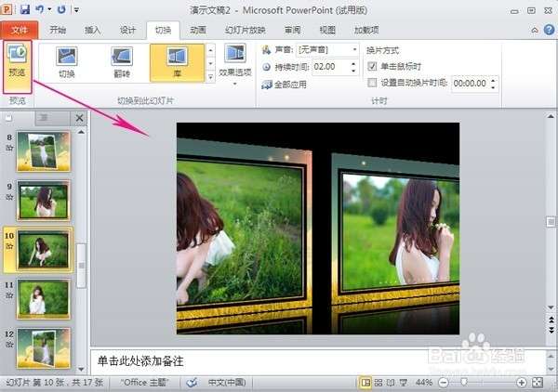Open the 动画 (Animations) ribbon tab
This screenshot has width=558, height=392.
coord(198,29)
